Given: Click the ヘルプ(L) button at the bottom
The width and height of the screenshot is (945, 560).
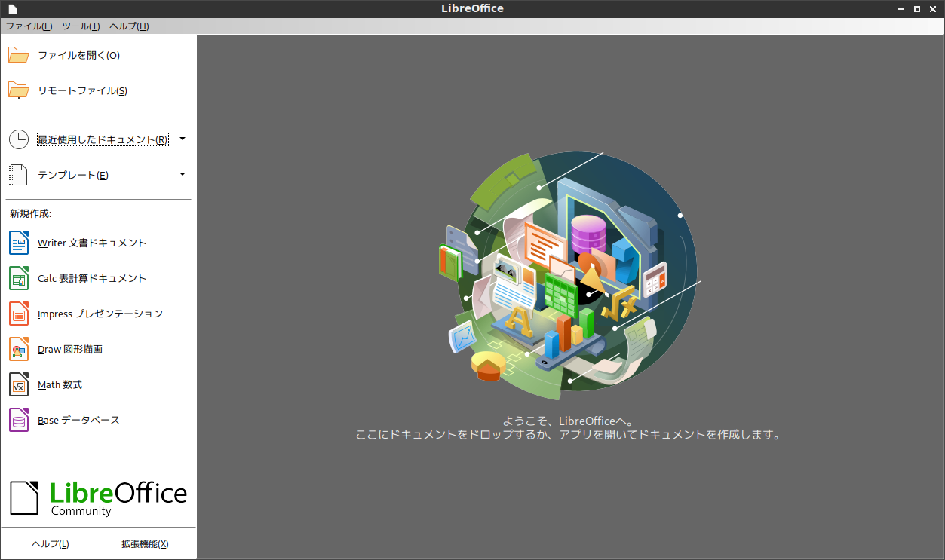Looking at the screenshot, I should tap(51, 544).
